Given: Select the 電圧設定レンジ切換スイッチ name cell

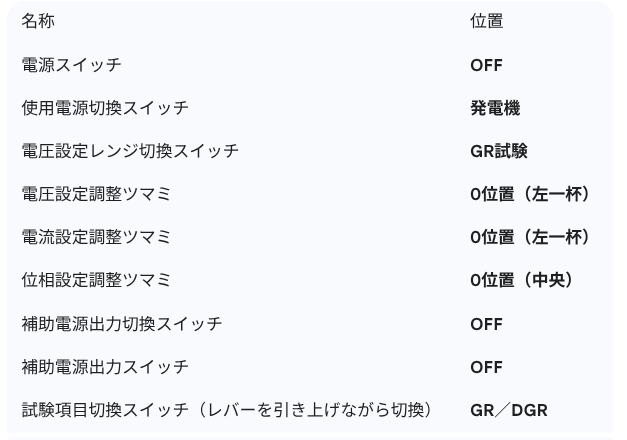Looking at the screenshot, I should [x=130, y=151].
